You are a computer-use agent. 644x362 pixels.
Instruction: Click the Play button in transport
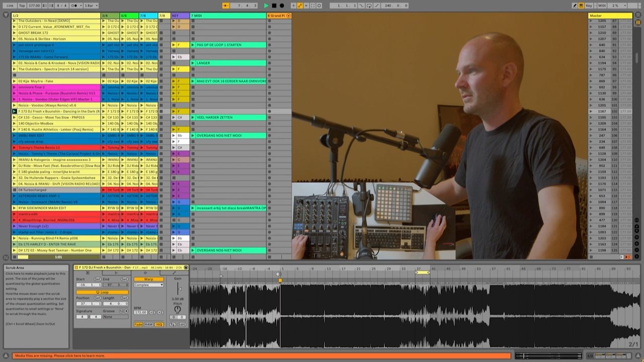coord(266,6)
